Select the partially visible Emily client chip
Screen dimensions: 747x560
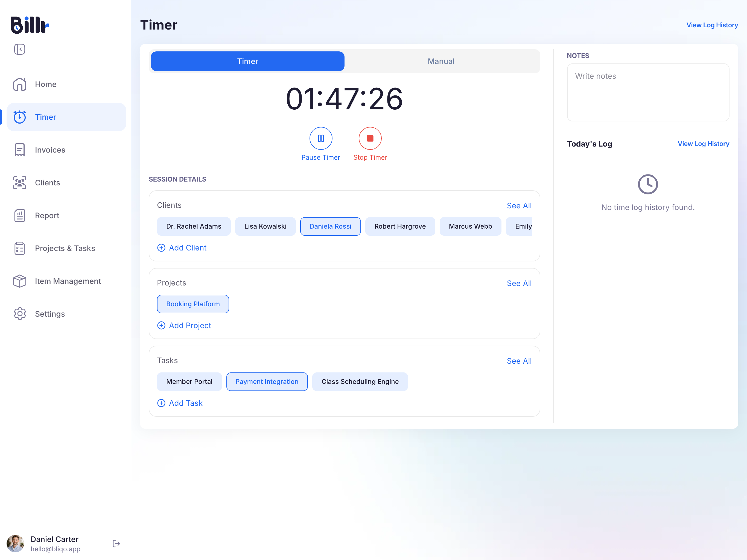click(520, 226)
